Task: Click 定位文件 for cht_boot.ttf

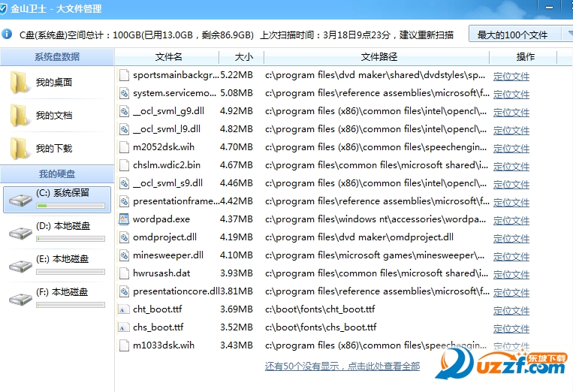Action: (511, 311)
